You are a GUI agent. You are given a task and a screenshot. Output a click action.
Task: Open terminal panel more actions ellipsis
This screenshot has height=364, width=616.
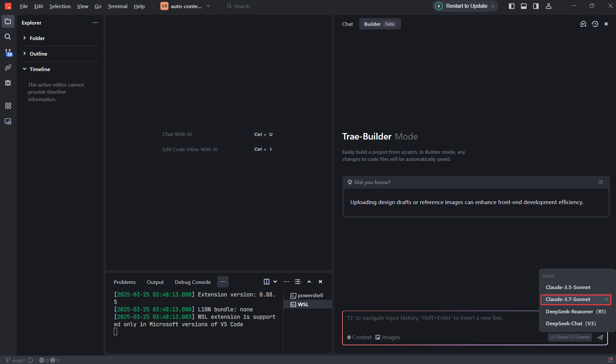pos(286,282)
